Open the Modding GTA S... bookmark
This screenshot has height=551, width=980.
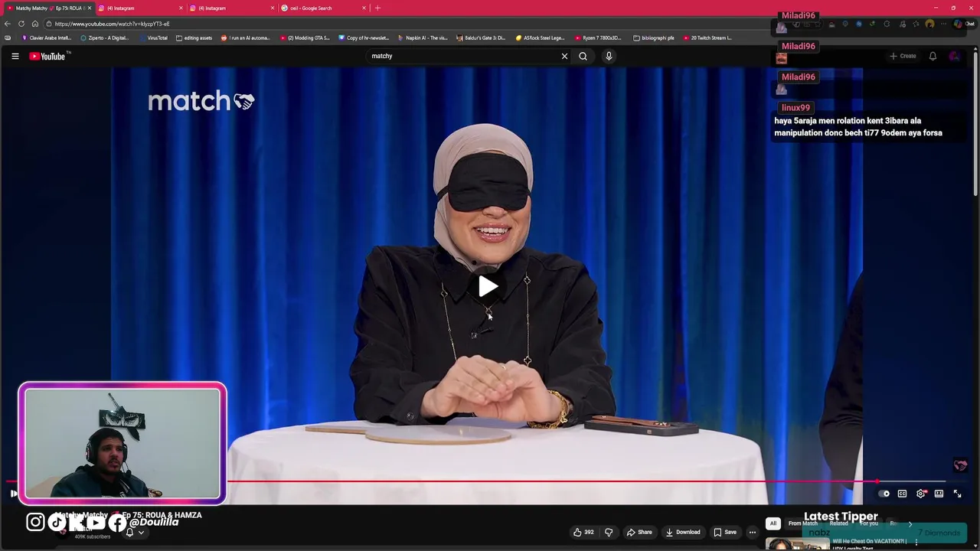click(305, 37)
